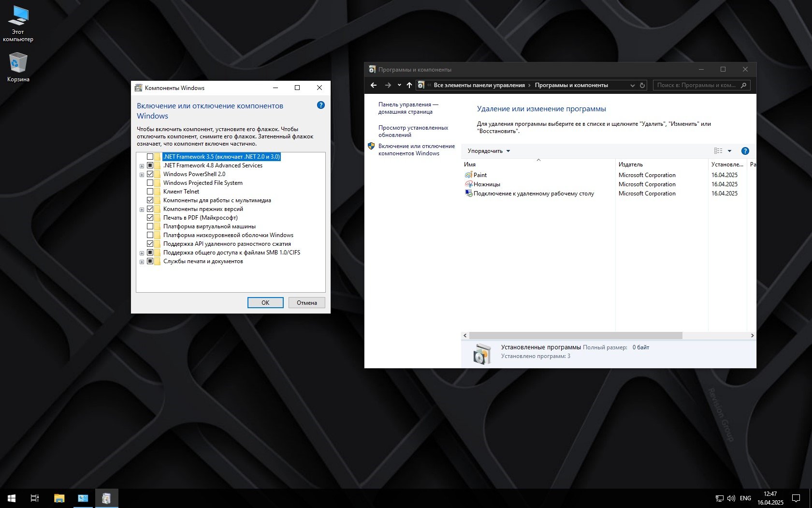Click the back arrow in Programs window
812x508 pixels.
[374, 85]
